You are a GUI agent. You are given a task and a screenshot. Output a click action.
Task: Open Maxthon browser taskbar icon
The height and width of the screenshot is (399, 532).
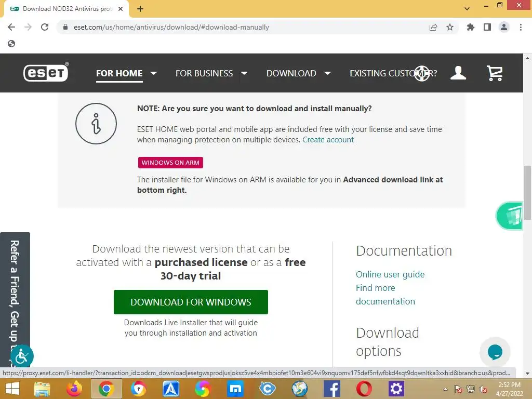(x=235, y=389)
